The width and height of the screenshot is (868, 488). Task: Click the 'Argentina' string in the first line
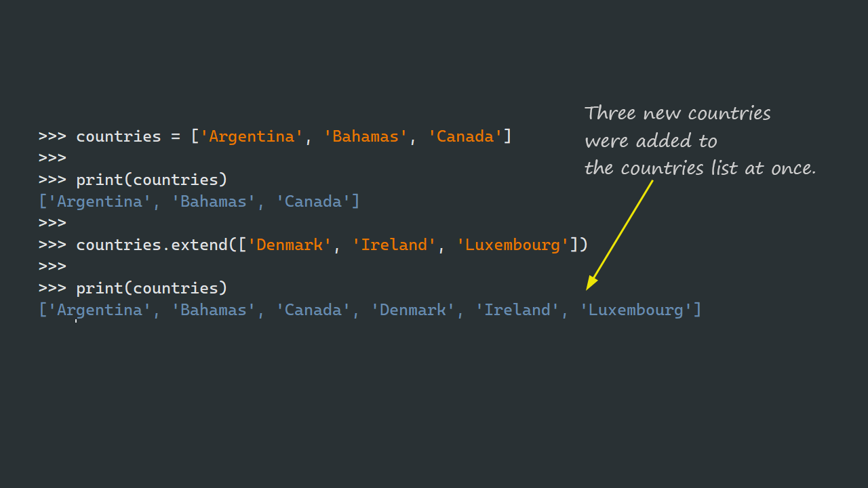[x=251, y=136]
